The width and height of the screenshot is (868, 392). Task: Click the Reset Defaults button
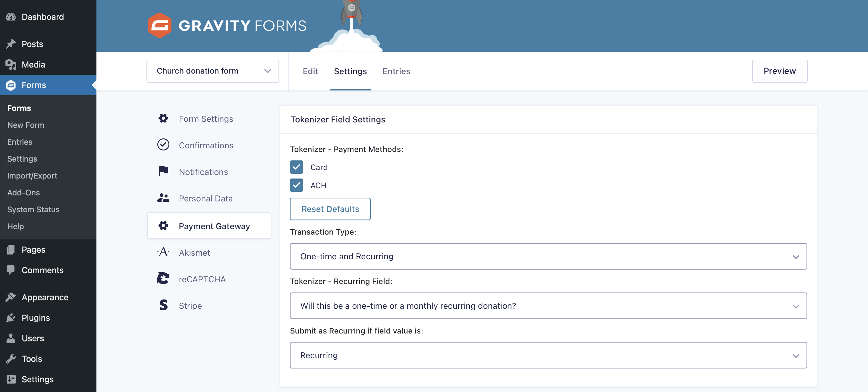(330, 209)
